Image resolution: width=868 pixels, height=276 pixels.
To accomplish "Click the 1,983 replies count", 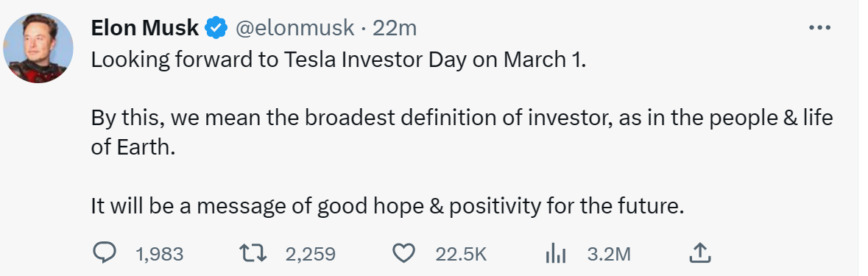I will coord(160,254).
